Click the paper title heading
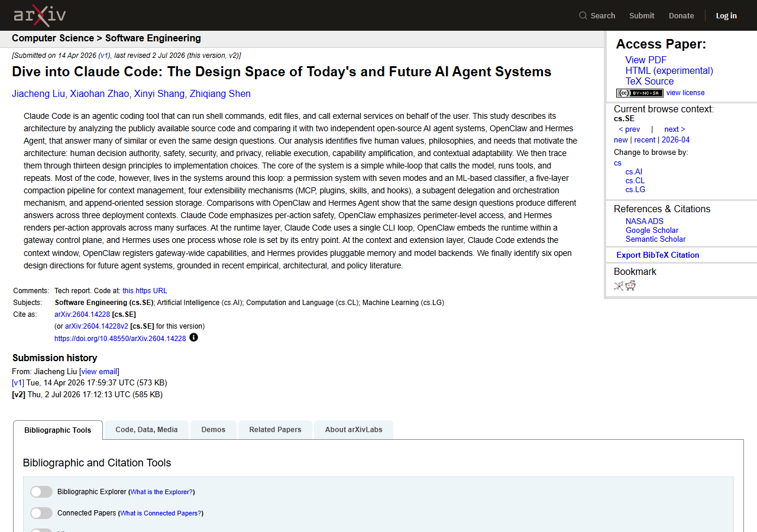 (x=282, y=72)
